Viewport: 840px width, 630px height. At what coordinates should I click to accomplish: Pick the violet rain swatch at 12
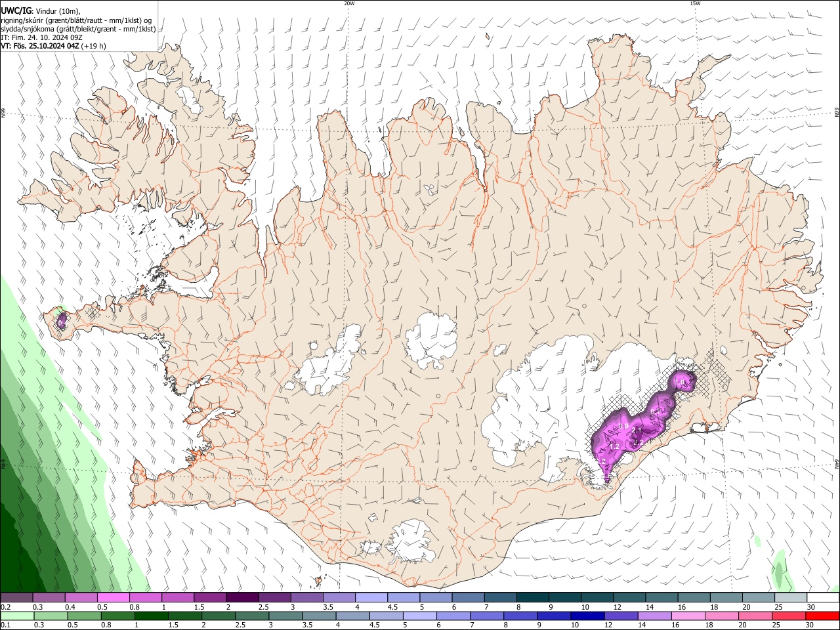tap(621, 616)
